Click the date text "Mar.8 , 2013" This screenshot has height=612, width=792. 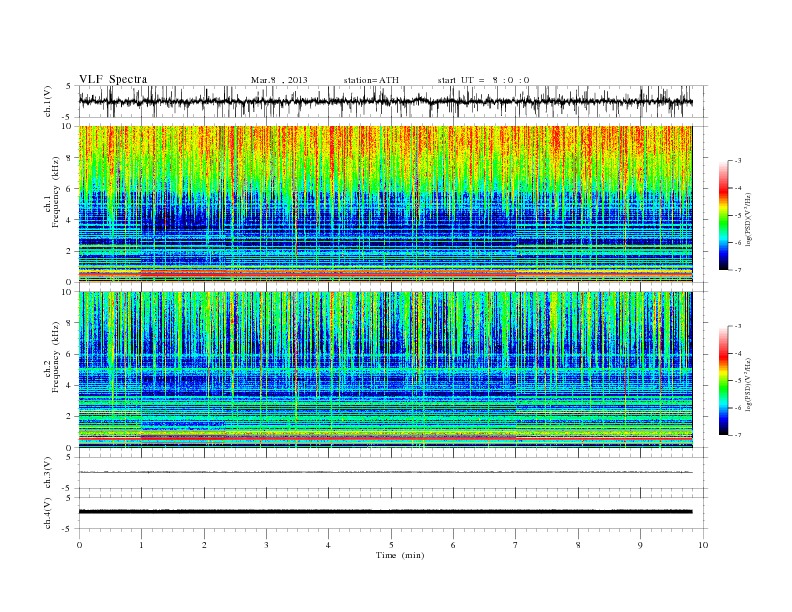click(x=279, y=80)
